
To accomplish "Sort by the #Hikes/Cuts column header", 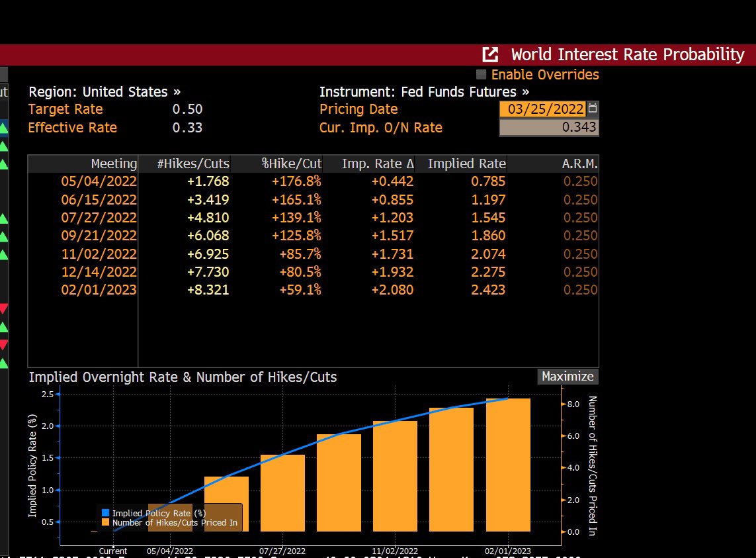I will coord(185,163).
